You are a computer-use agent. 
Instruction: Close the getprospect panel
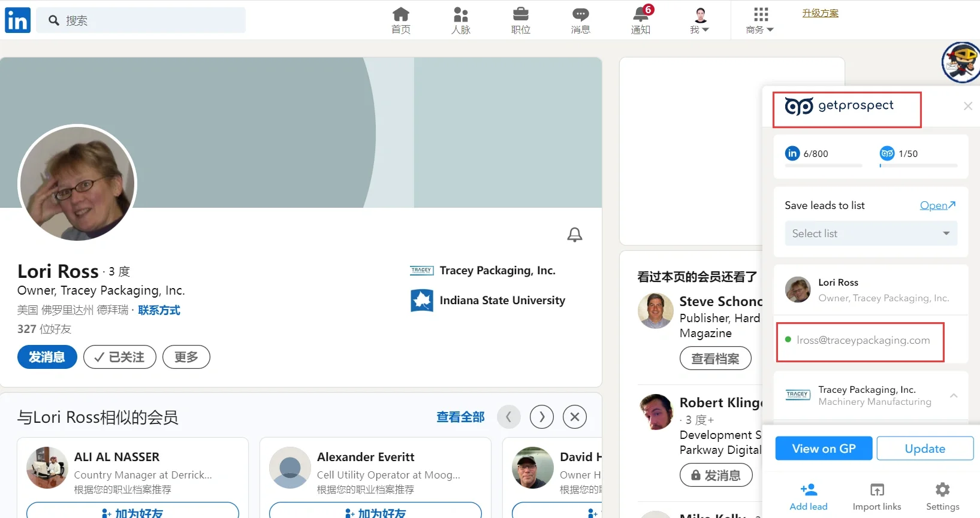967,106
